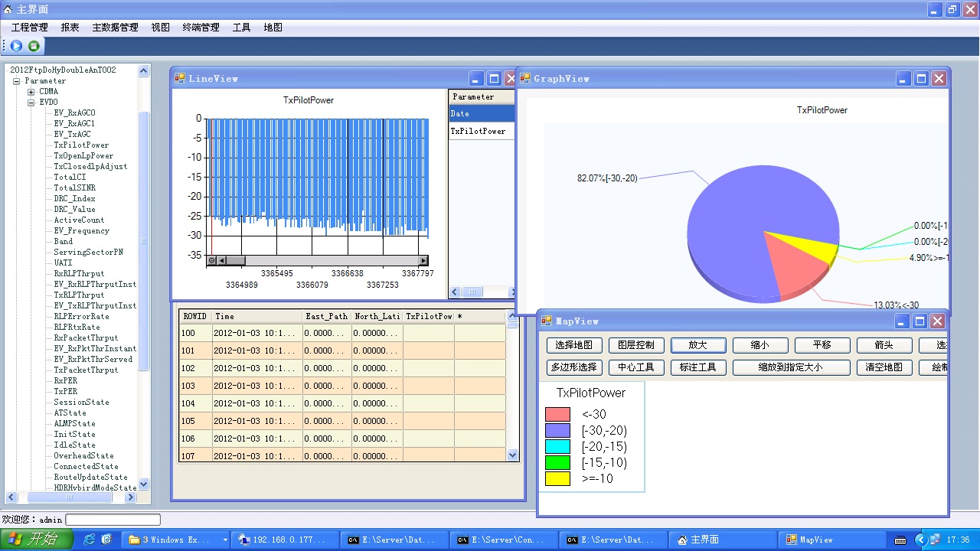Open the 主数据管理 menu
The image size is (980, 551).
116,27
